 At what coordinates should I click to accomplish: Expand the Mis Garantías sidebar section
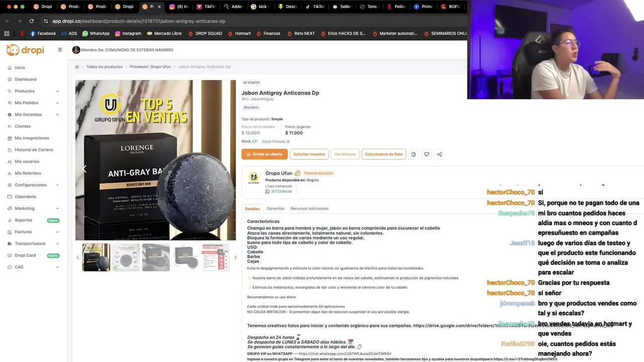33,115
